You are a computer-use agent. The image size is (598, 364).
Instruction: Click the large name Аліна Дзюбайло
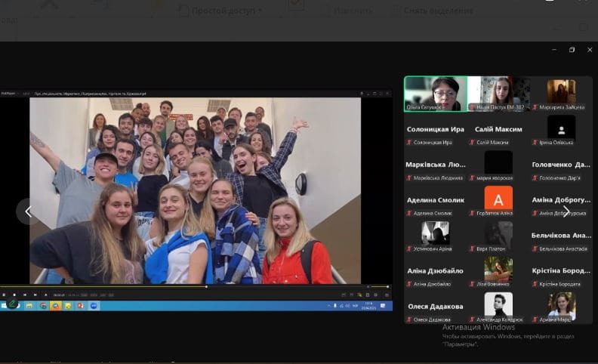(435, 271)
